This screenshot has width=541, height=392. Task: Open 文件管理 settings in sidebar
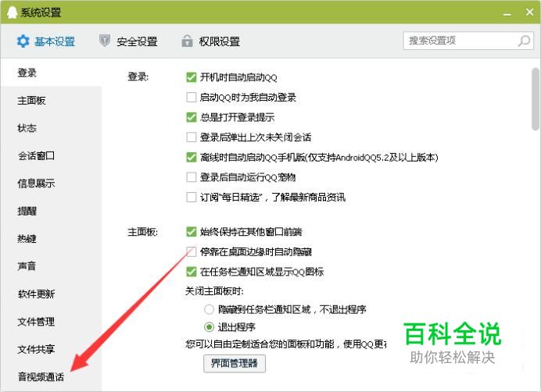(x=51, y=322)
